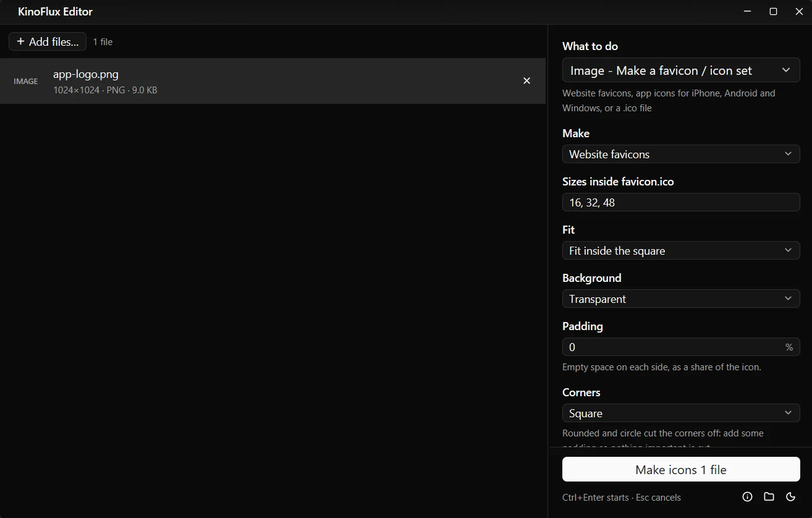Screen dimensions: 812x518
Task: Open the Background dropdown set to Transparent
Action: point(681,299)
